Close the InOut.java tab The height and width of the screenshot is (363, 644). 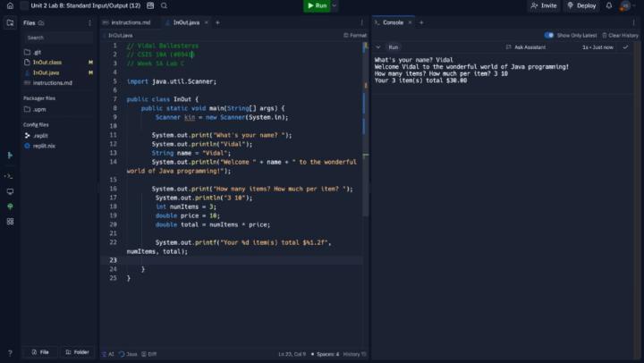(207, 22)
